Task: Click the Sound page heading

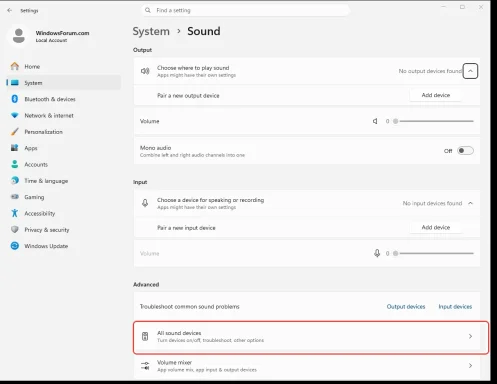Action: point(204,31)
